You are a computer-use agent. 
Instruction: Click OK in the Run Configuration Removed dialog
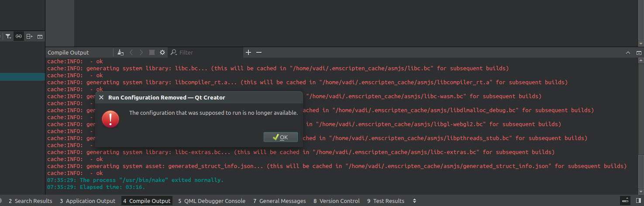280,137
